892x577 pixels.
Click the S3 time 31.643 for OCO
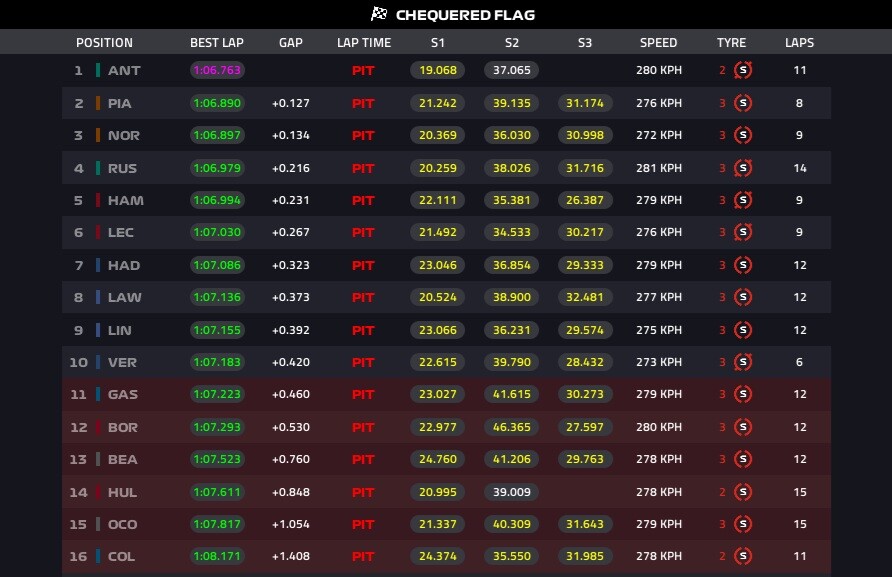click(x=585, y=524)
